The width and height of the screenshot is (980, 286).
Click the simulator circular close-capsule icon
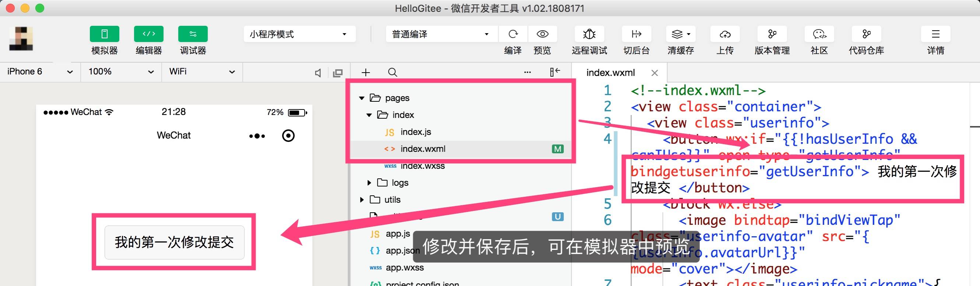point(288,136)
